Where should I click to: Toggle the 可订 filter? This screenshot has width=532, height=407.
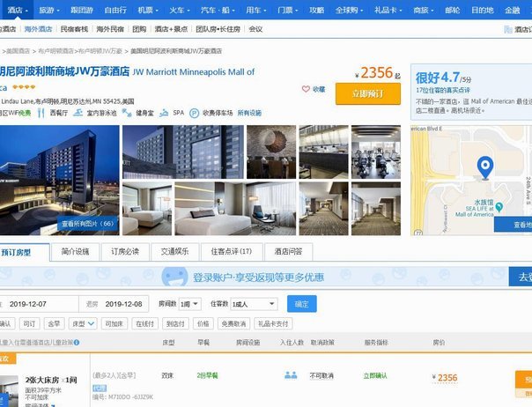click(30, 324)
